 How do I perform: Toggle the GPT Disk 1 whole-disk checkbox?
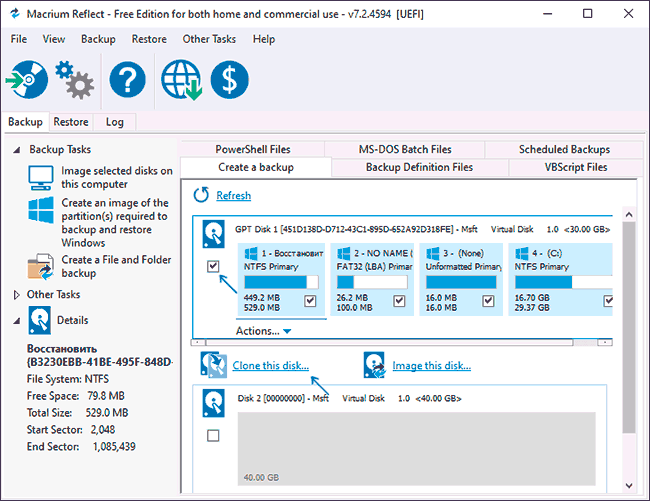213,266
